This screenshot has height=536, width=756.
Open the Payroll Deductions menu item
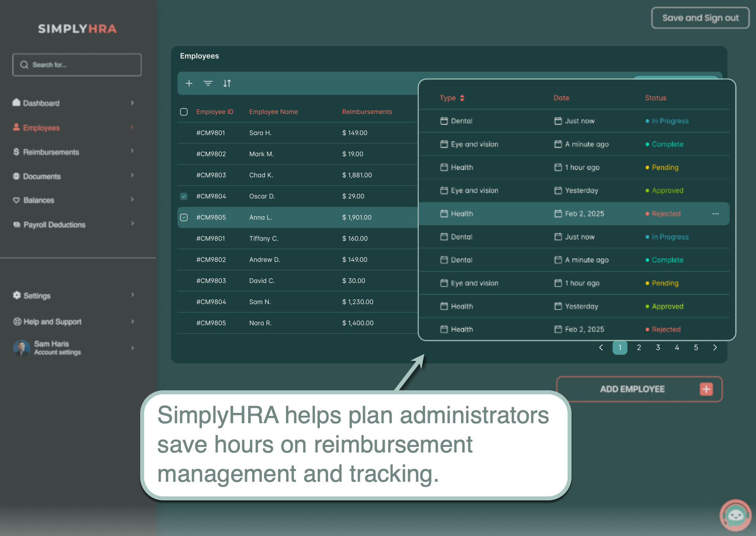pyautogui.click(x=55, y=225)
